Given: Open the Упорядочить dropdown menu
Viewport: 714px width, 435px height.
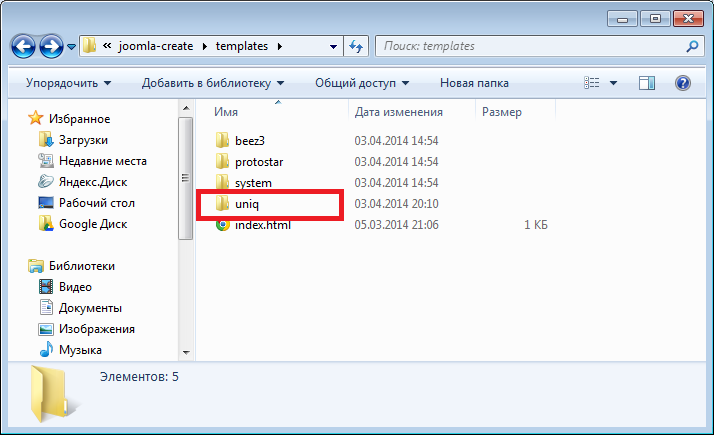Looking at the screenshot, I should (x=68, y=83).
